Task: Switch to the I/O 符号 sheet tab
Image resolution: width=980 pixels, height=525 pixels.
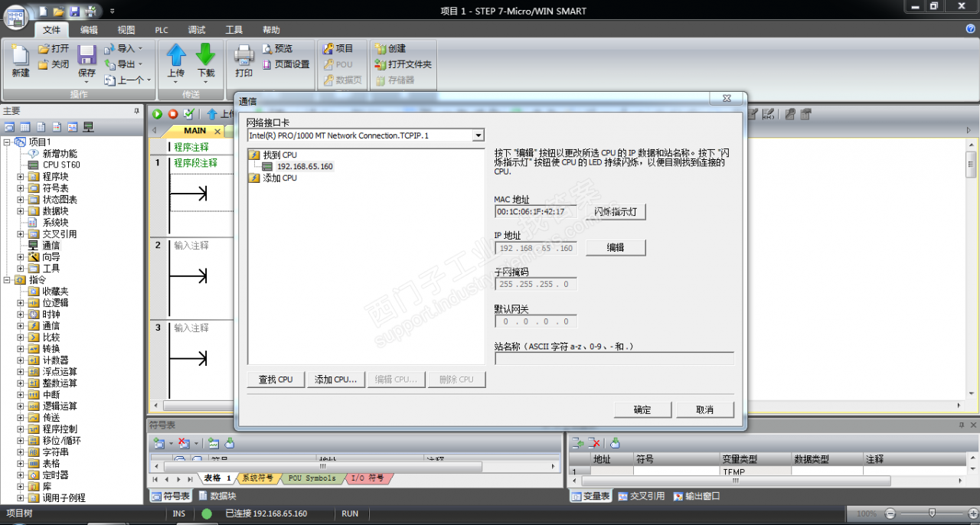Action: tap(367, 478)
